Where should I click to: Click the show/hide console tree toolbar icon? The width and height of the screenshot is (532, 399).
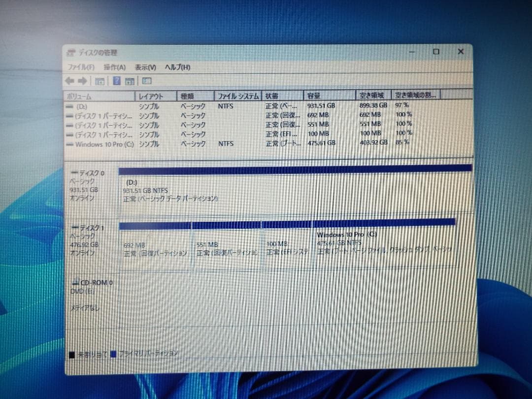[99, 80]
